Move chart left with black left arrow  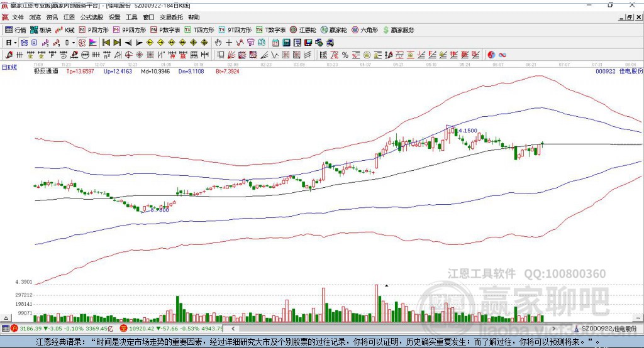point(128,43)
